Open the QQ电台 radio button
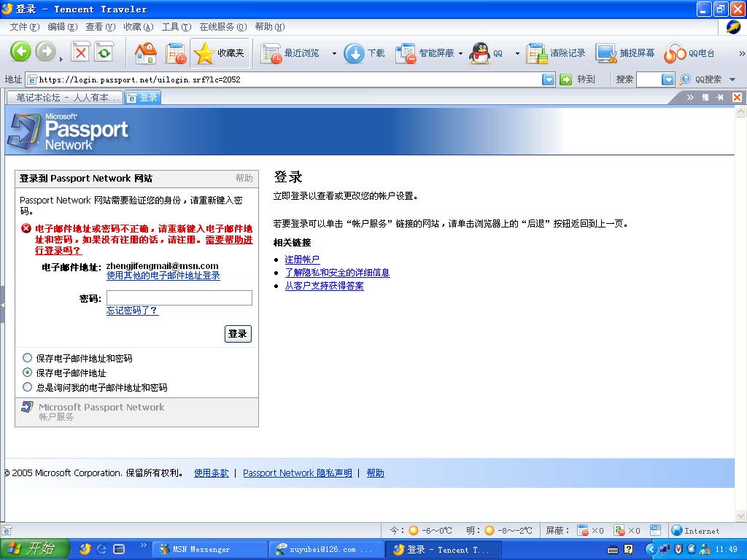The height and width of the screenshot is (560, 747). [689, 52]
